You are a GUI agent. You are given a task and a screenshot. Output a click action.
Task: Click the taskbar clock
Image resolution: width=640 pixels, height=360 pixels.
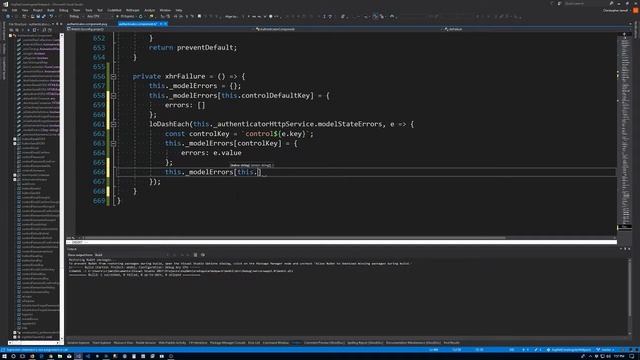point(619,356)
